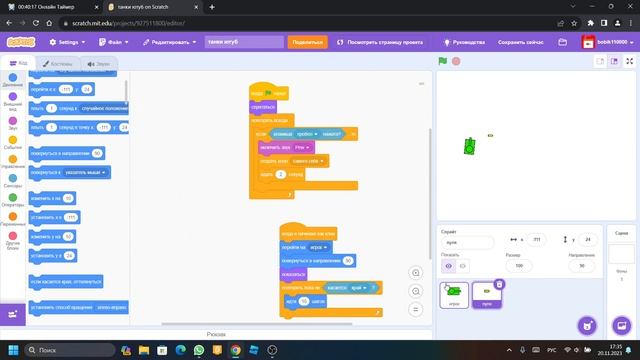Click See Project Page button
The image size is (640, 360).
pyautogui.click(x=380, y=42)
